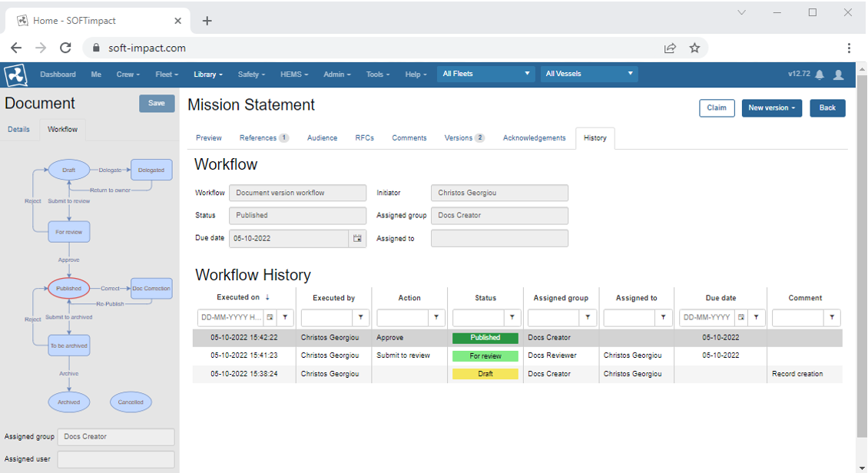Click the Due date input field in Workflow

[x=289, y=239]
